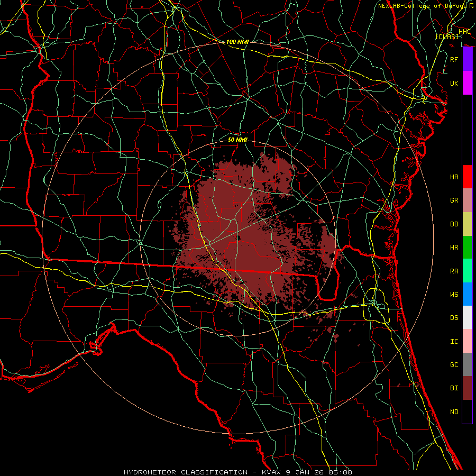476x476 pixels.
Task: Click the light pink IC legend swatch
Action: [x=467, y=341]
